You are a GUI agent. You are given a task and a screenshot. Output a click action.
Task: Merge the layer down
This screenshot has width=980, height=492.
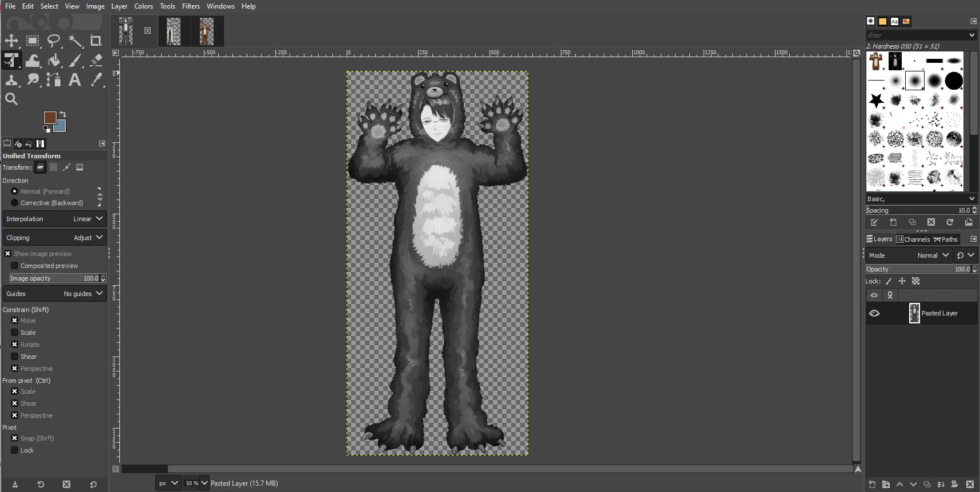(941, 485)
